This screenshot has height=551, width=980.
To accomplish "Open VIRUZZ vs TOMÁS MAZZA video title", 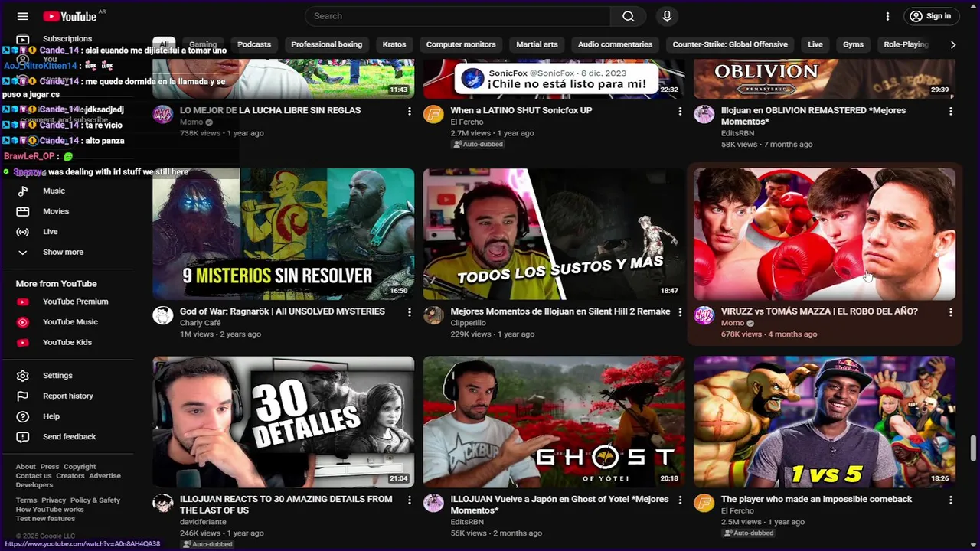I will pos(819,311).
